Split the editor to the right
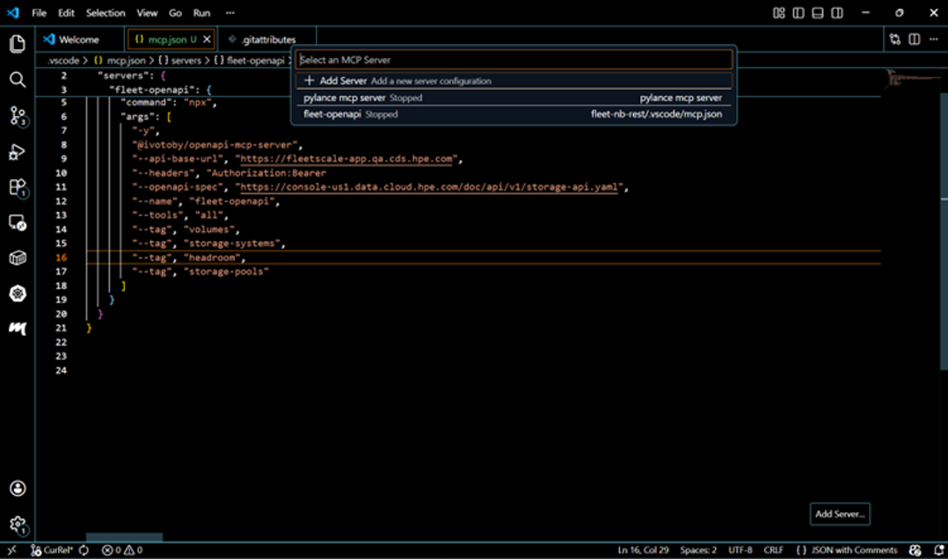The height and width of the screenshot is (560, 948). (915, 40)
